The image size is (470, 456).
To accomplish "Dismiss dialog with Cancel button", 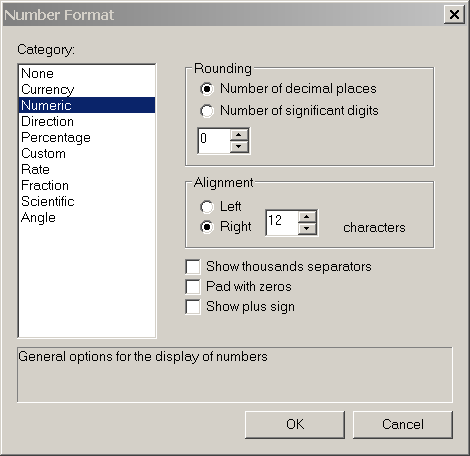I will (x=403, y=424).
